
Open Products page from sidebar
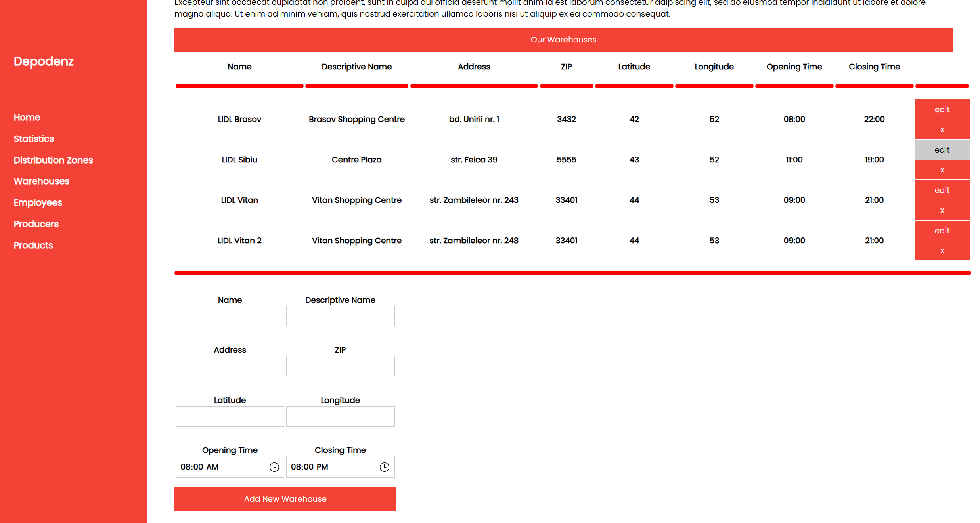33,246
